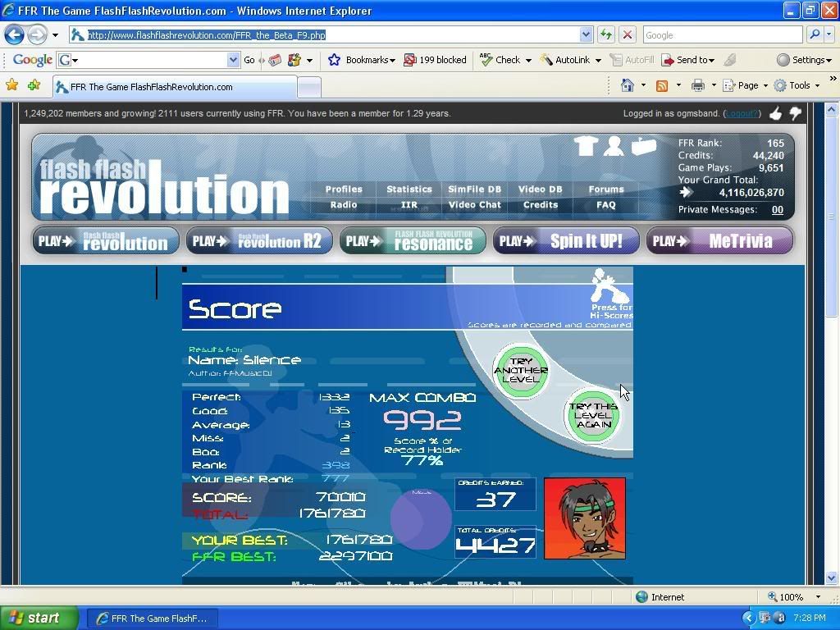Click the Try Another Level button
Viewport: 840px width, 630px height.
tap(521, 371)
